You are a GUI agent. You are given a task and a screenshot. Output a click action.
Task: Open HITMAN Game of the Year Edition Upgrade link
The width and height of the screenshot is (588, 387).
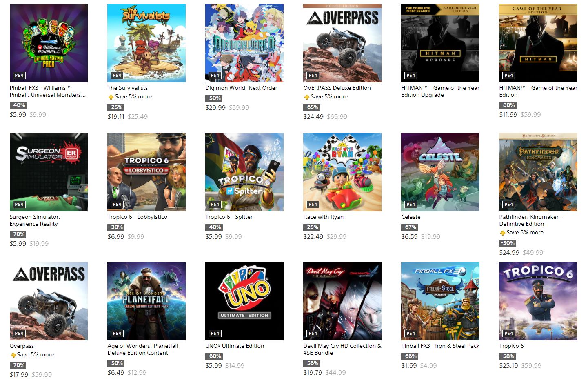click(x=440, y=91)
